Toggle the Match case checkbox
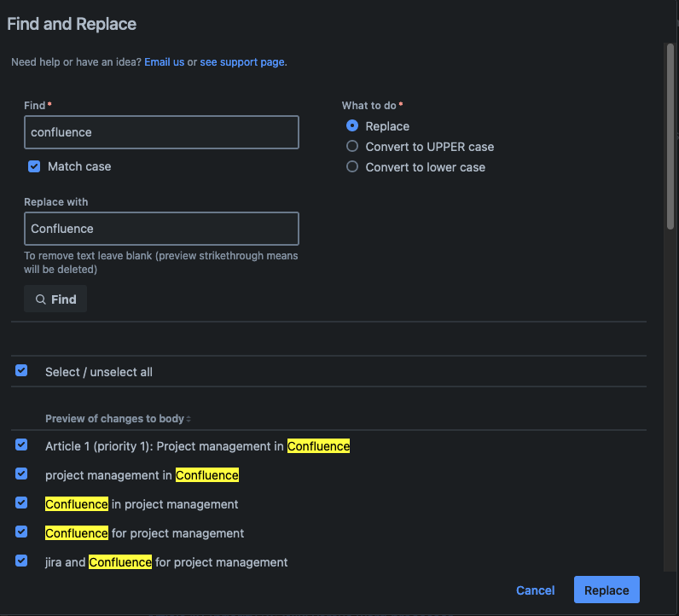 tap(34, 166)
